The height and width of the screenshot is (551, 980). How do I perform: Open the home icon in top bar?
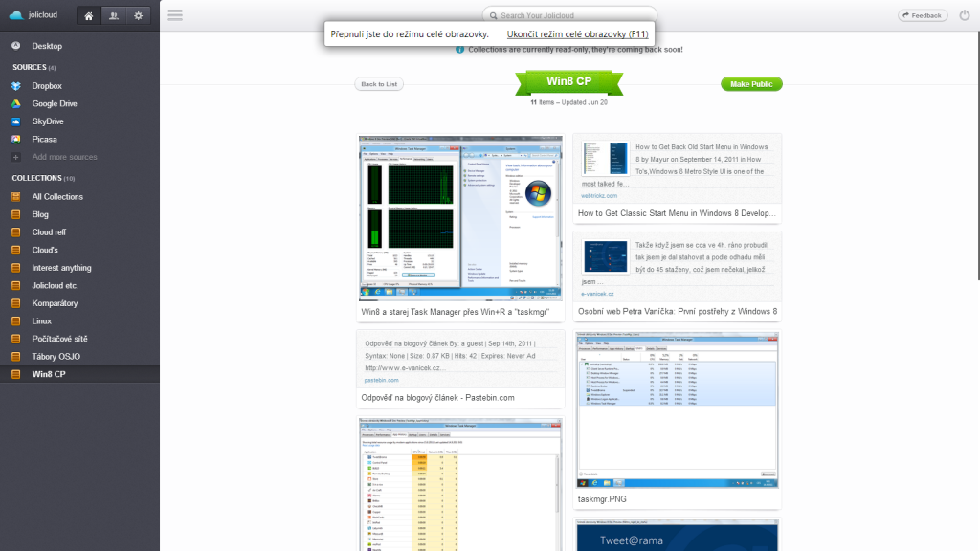tap(89, 15)
